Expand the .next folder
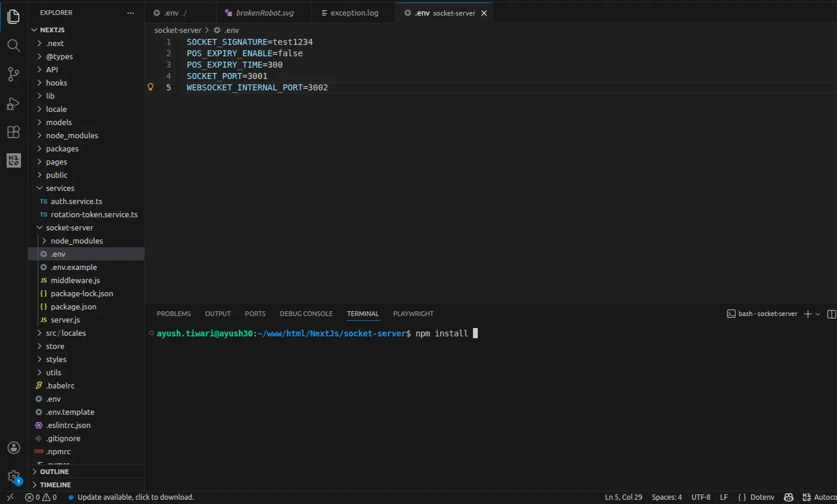This screenshot has width=837, height=504. coord(54,43)
